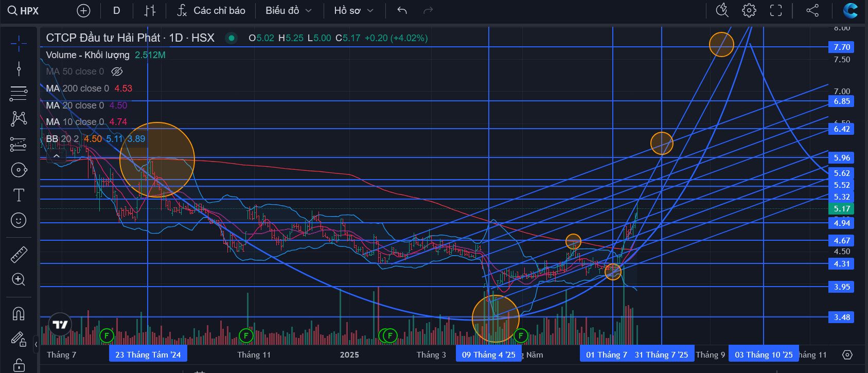The height and width of the screenshot is (373, 868).
Task: Add symbol to compare with plus icon
Action: pyautogui.click(x=83, y=11)
